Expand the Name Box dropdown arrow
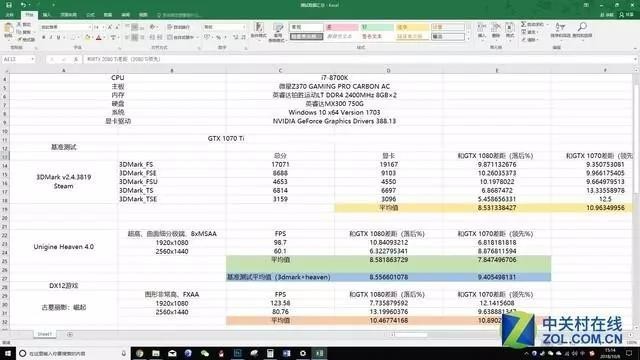 point(33,59)
